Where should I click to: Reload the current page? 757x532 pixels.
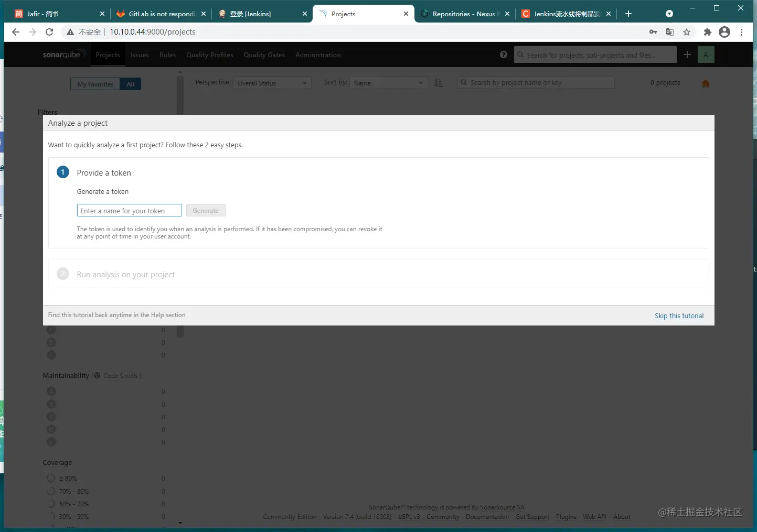49,32
